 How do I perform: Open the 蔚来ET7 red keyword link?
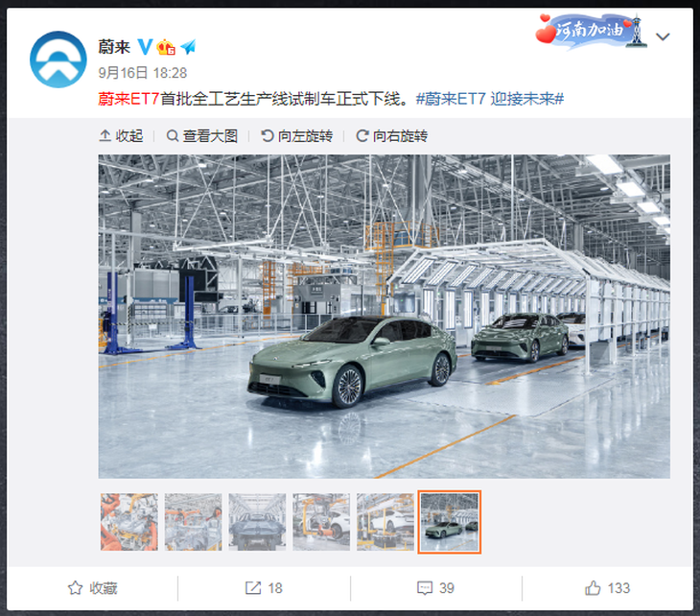(x=128, y=99)
